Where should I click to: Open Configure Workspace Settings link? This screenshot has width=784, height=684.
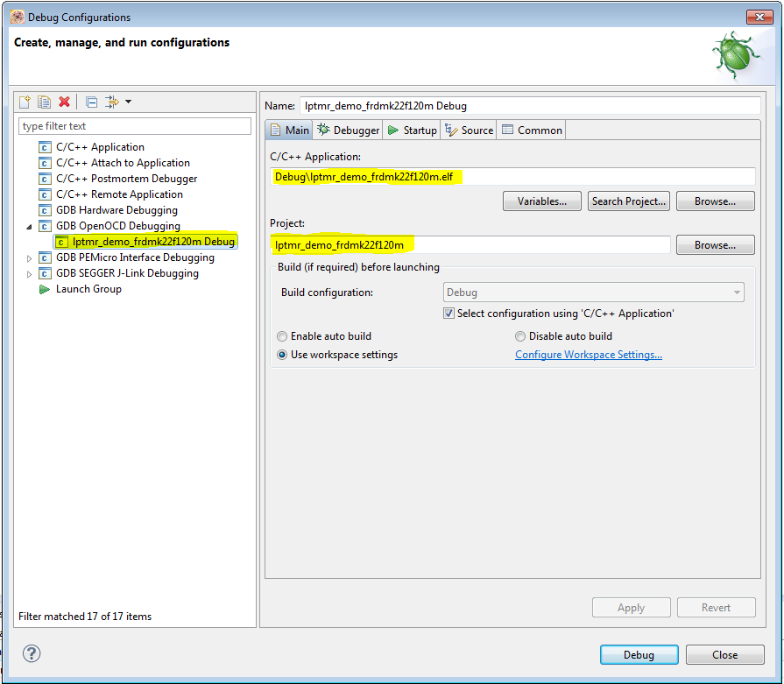tap(589, 355)
